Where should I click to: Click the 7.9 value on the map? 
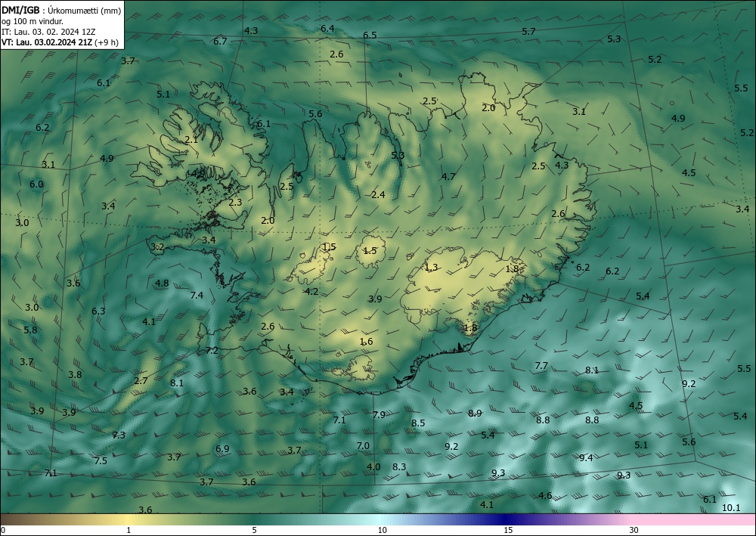[x=379, y=414]
